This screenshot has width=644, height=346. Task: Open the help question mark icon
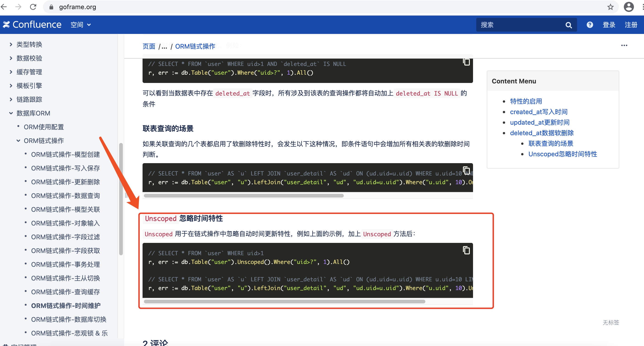[589, 25]
